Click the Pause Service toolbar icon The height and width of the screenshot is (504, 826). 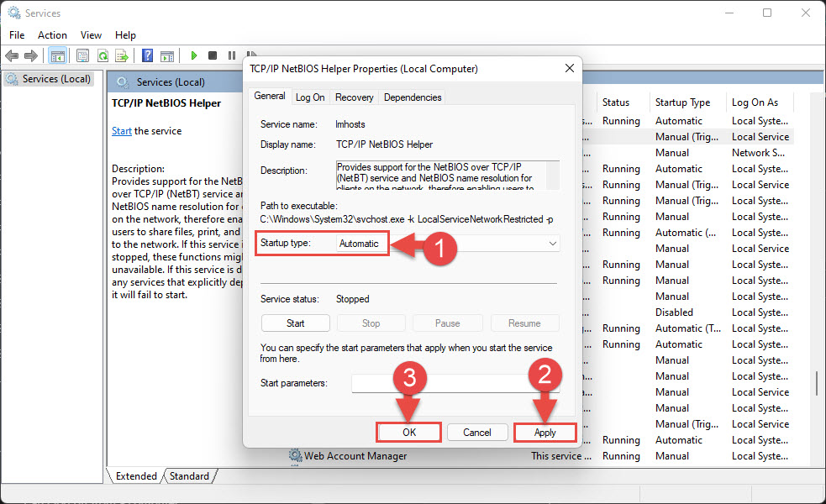coord(232,55)
